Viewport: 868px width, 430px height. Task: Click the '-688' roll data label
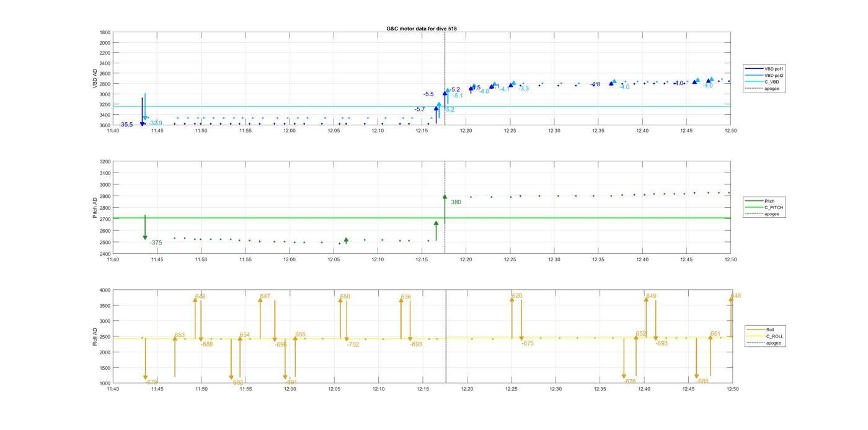click(207, 344)
